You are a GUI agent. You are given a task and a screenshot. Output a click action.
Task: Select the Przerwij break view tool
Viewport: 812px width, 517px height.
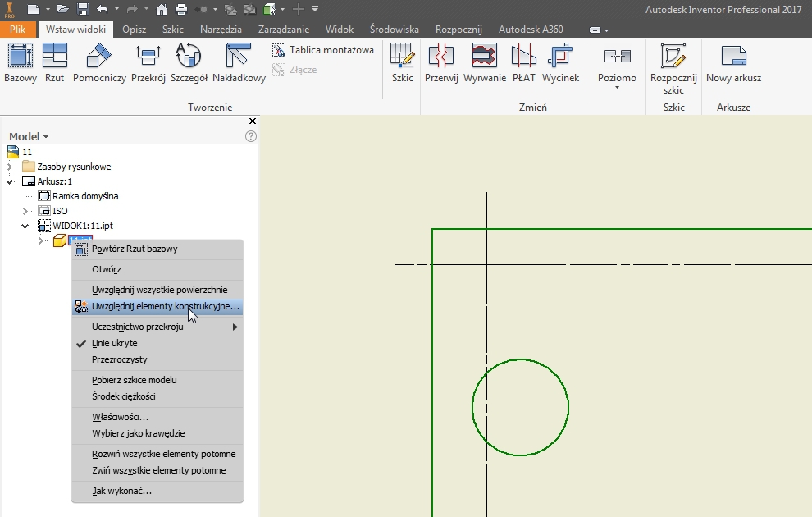[x=441, y=63]
